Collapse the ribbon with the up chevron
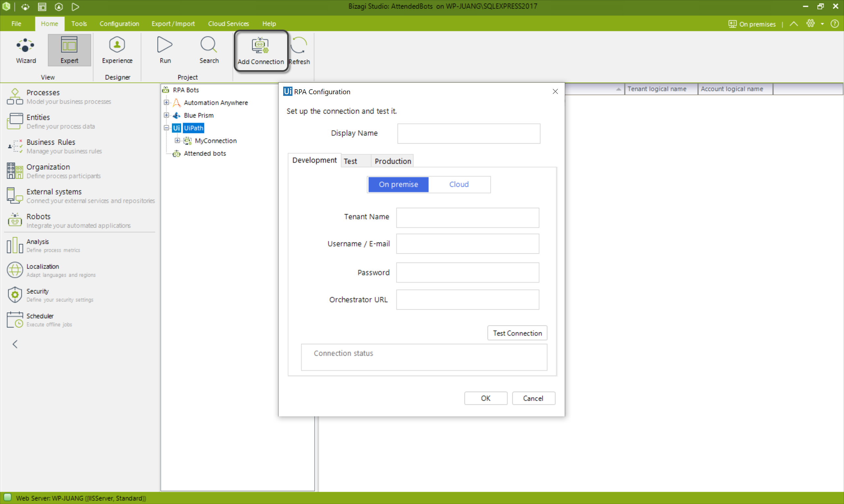The height and width of the screenshot is (504, 844). 793,24
